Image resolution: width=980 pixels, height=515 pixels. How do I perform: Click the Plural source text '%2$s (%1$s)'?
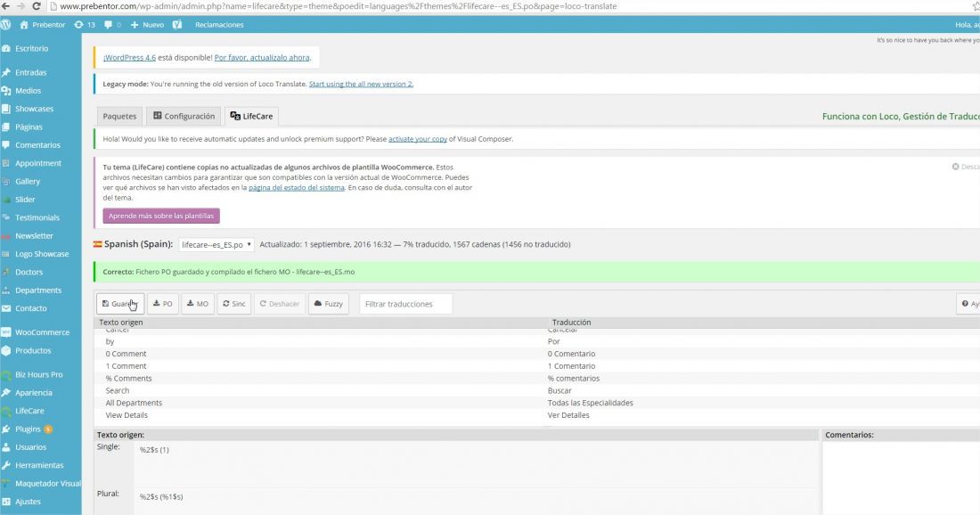pos(161,497)
